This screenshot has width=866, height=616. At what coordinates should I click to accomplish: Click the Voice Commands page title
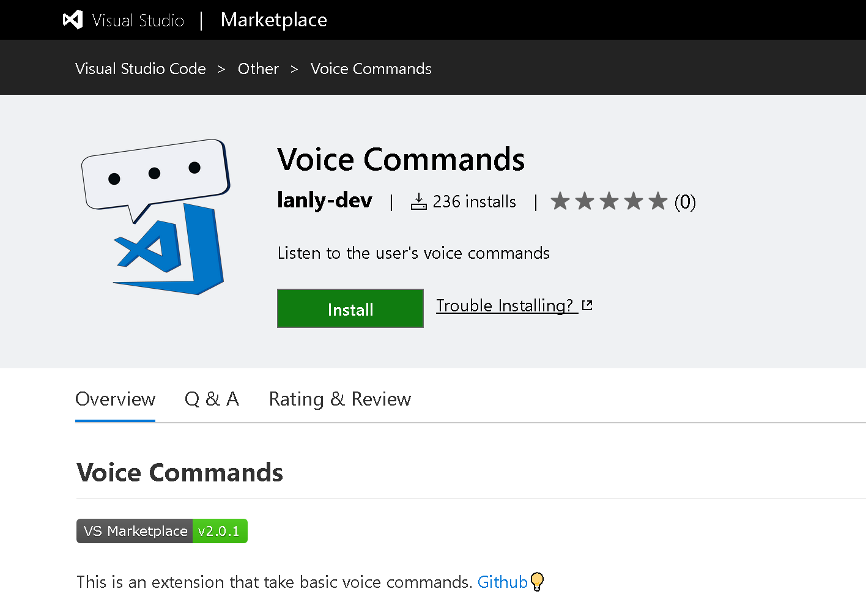pyautogui.click(x=401, y=160)
